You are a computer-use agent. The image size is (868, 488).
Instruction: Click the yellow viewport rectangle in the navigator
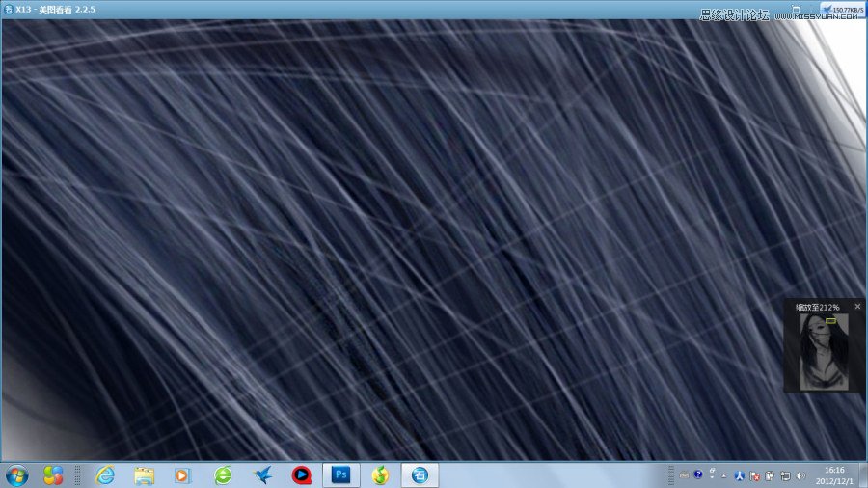pos(831,321)
